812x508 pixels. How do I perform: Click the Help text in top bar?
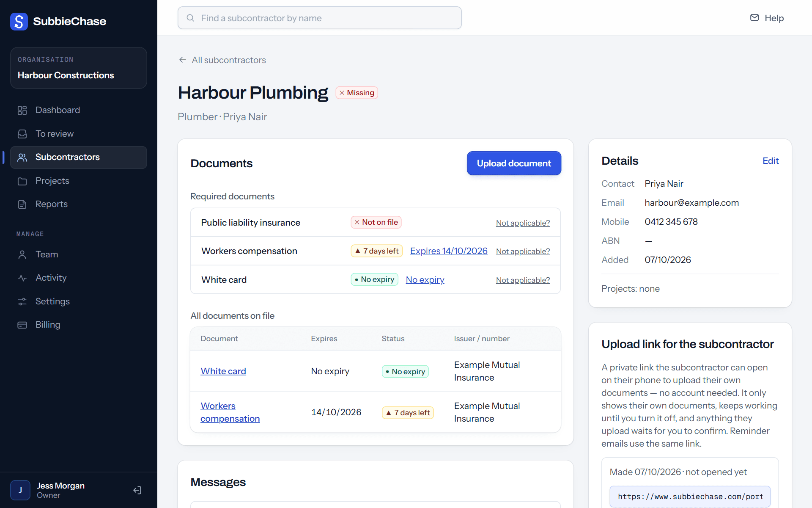coord(774,18)
